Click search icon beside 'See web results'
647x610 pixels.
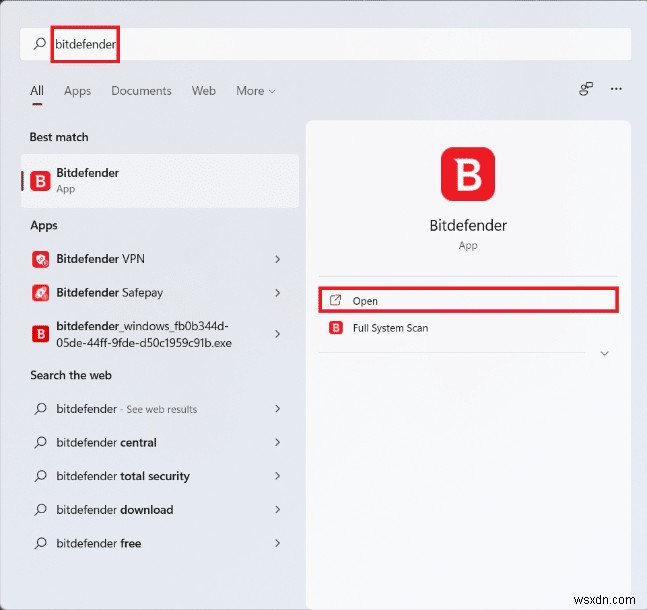(x=40, y=409)
